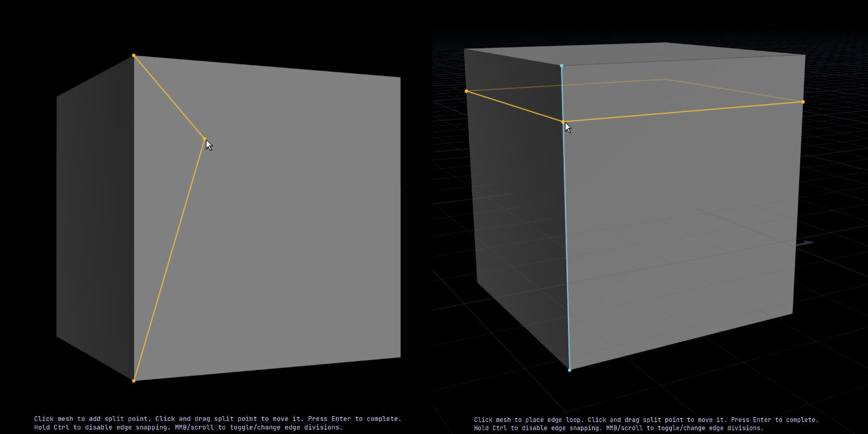Select the blue point at bottom of vertical edge
Image resolution: width=868 pixels, height=434 pixels.
coord(569,370)
